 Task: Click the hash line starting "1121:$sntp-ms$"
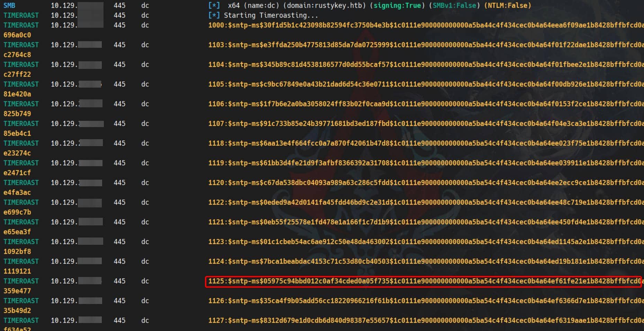tap(426, 222)
